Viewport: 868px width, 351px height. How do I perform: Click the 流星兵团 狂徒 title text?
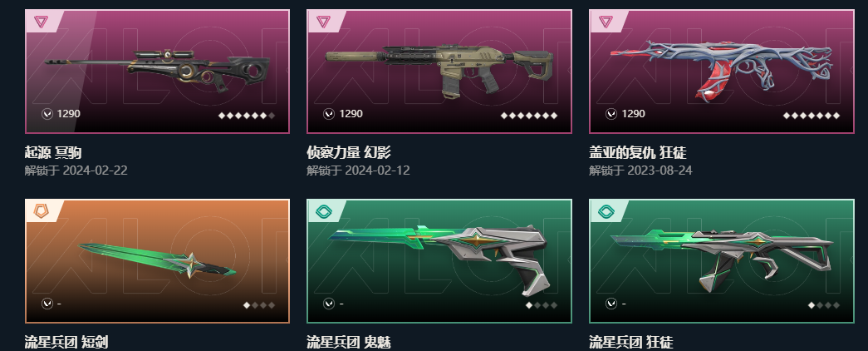point(631,342)
